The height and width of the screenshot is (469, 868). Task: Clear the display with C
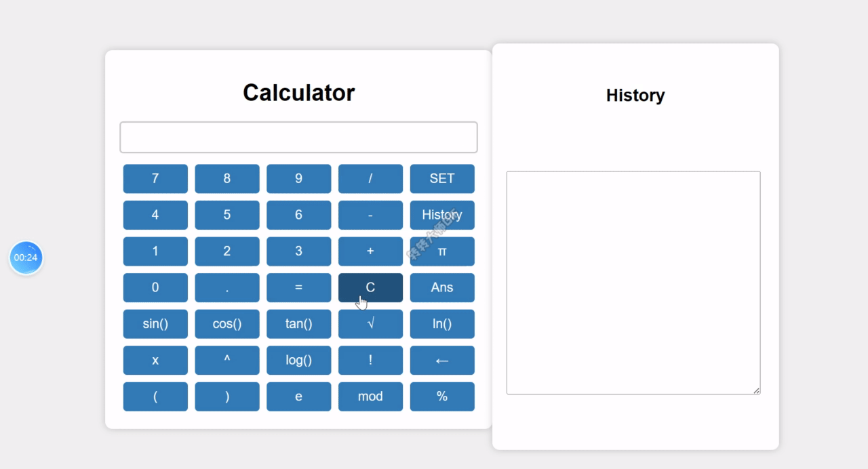point(370,287)
